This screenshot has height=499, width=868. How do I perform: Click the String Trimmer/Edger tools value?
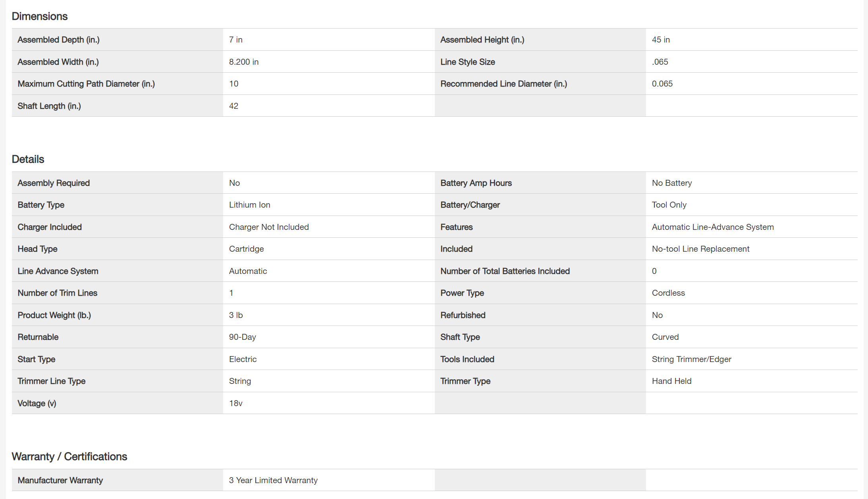point(691,359)
